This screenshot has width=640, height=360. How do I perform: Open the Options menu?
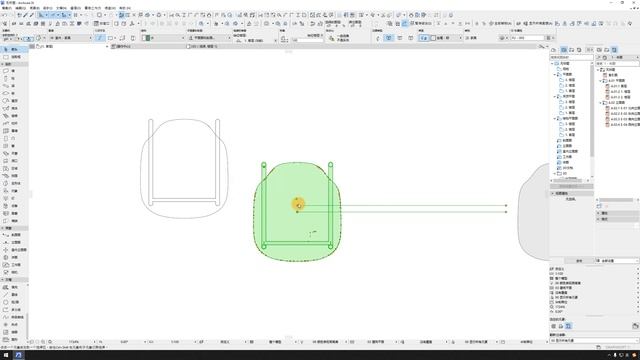point(76,8)
